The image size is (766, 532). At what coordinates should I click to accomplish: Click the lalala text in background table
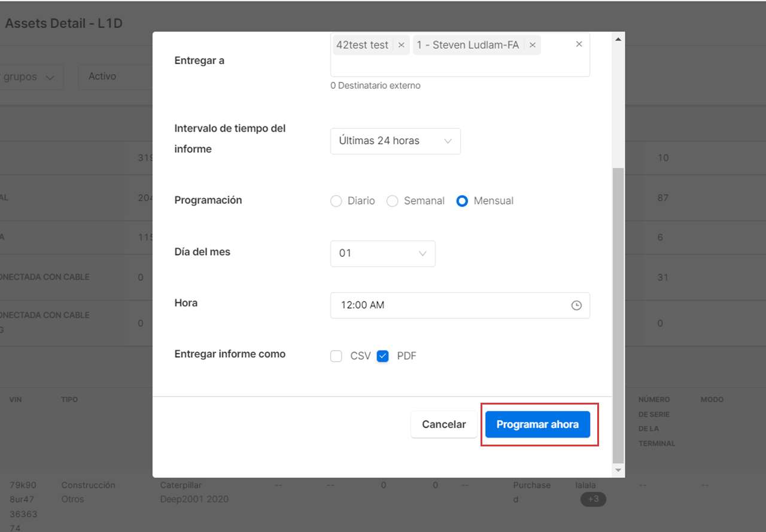point(585,485)
